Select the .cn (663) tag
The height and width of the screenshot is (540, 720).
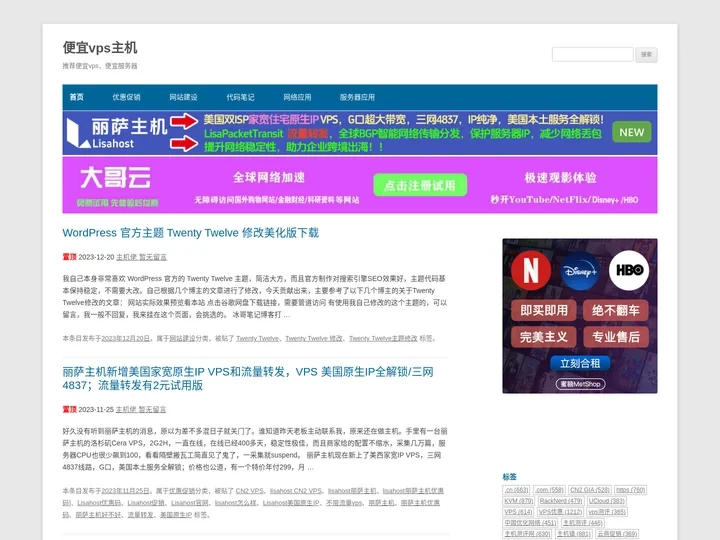pyautogui.click(x=517, y=490)
